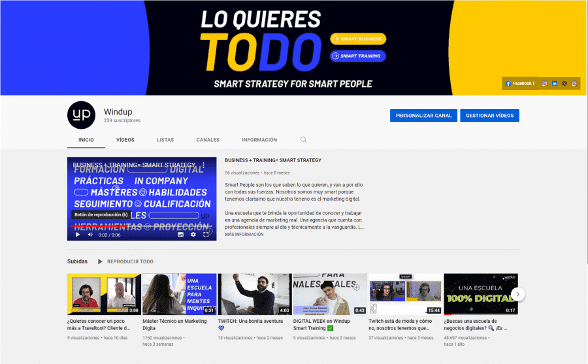Open the last Instagram icon in banner
This screenshot has width=588, height=364.
[x=574, y=83]
